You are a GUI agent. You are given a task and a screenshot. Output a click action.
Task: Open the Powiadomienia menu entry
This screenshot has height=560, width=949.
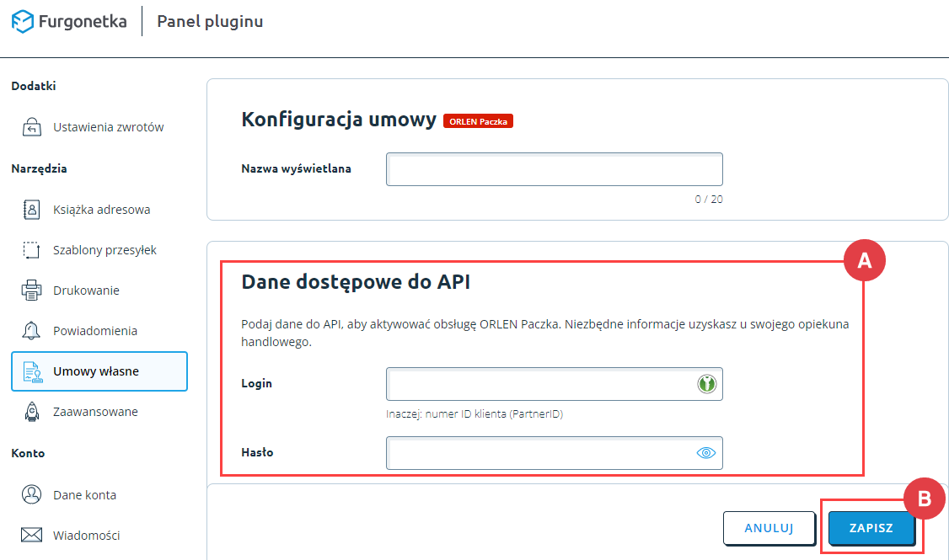94,331
